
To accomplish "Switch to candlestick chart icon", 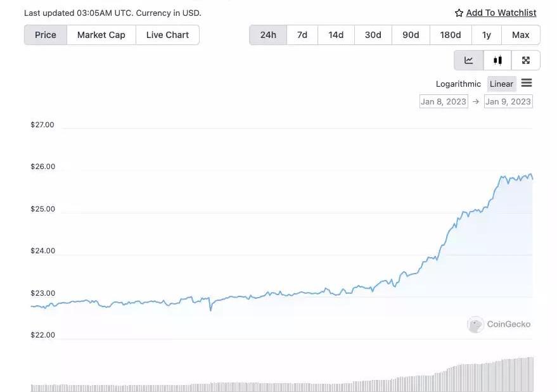I will 497,60.
